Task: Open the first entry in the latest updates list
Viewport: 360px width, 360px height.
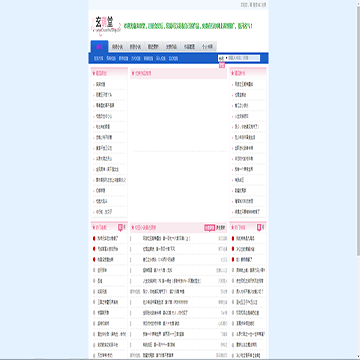Action: (x=167, y=238)
